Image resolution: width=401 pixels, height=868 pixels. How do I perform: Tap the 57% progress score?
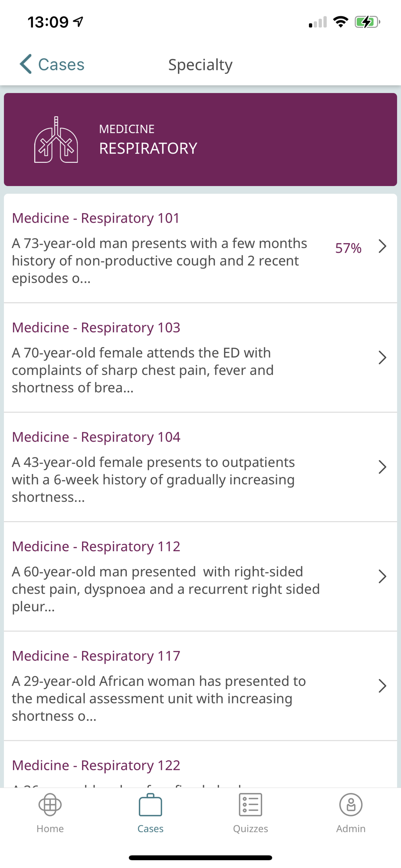point(348,248)
